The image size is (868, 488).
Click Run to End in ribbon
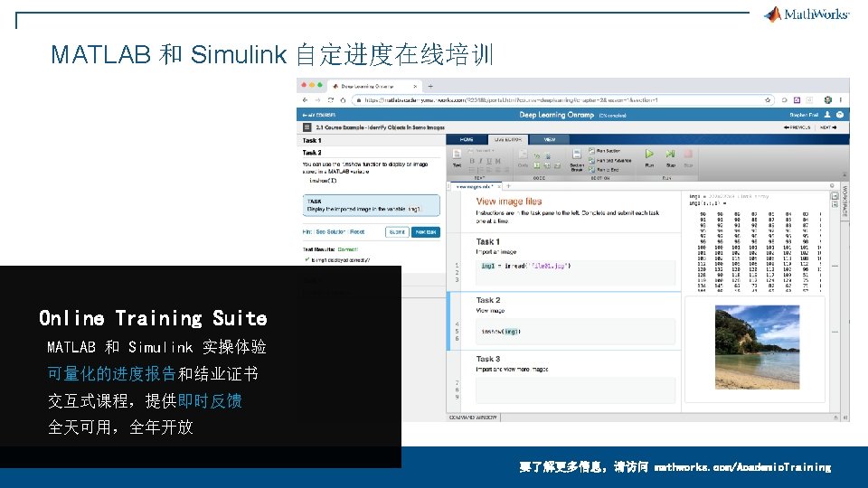[603, 170]
